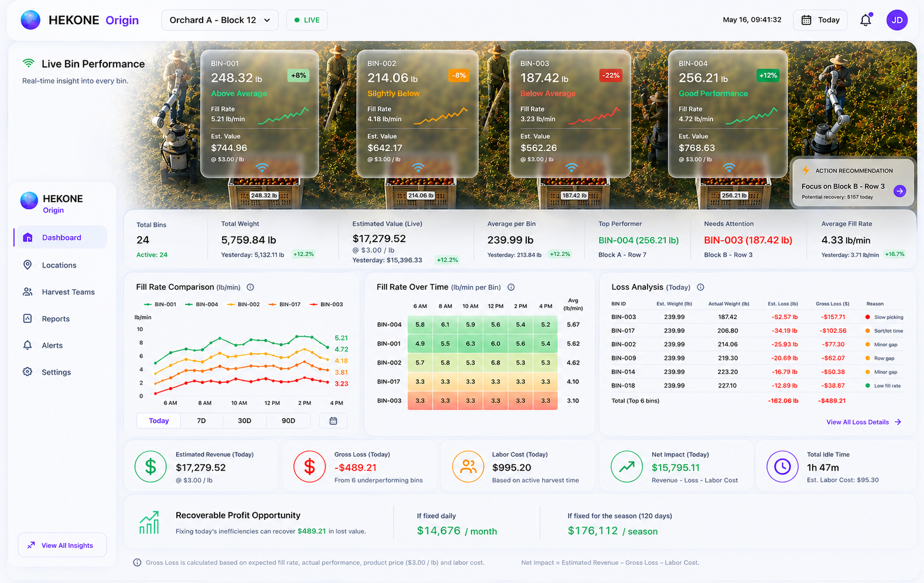
Task: Click the Net Impact trend arrow icon
Action: click(x=627, y=467)
